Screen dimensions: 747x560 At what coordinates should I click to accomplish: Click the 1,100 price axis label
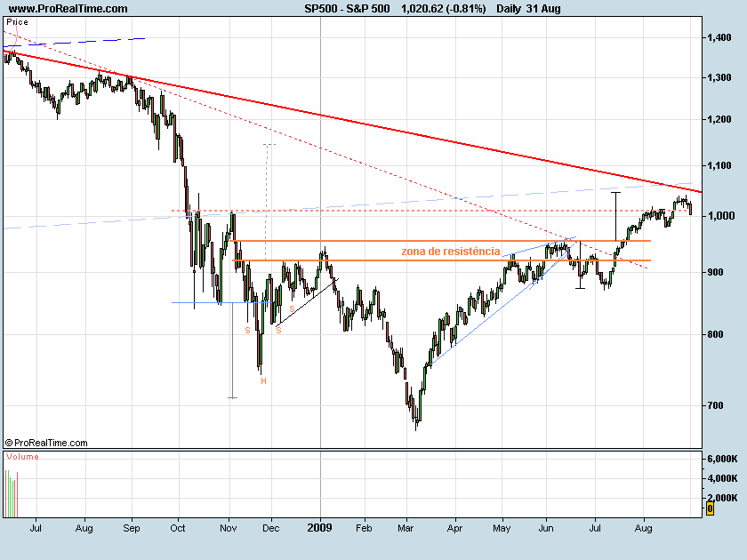[719, 165]
